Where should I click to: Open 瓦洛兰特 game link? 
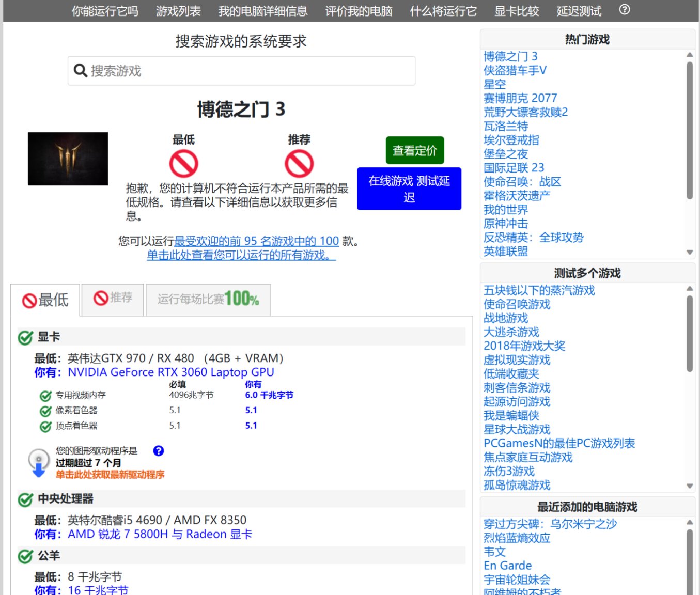[x=506, y=126]
